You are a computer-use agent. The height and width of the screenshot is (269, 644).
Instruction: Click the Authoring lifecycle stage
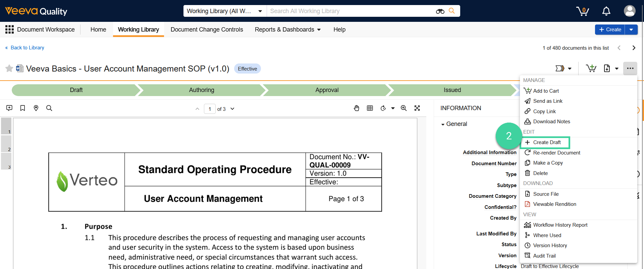tap(202, 90)
